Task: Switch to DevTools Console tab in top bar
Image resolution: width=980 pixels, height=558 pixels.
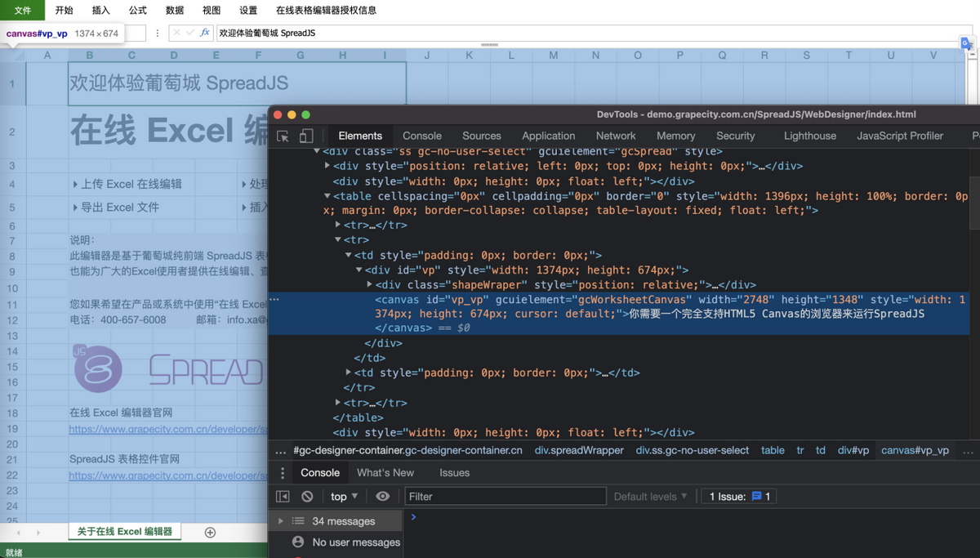Action: click(422, 136)
